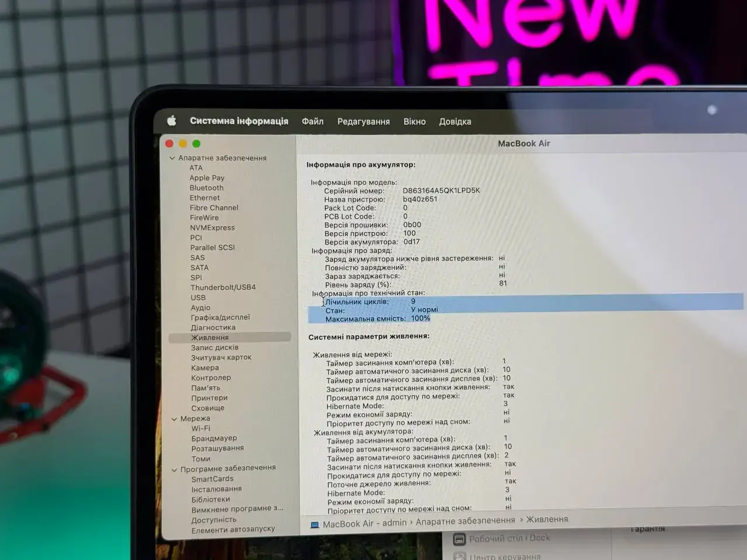Click the yellow minimize window button
Viewport: 747px width, 560px height.
(x=183, y=143)
